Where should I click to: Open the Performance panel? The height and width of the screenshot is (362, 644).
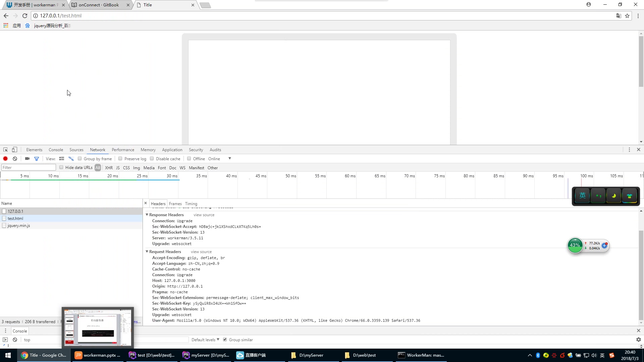(x=123, y=149)
